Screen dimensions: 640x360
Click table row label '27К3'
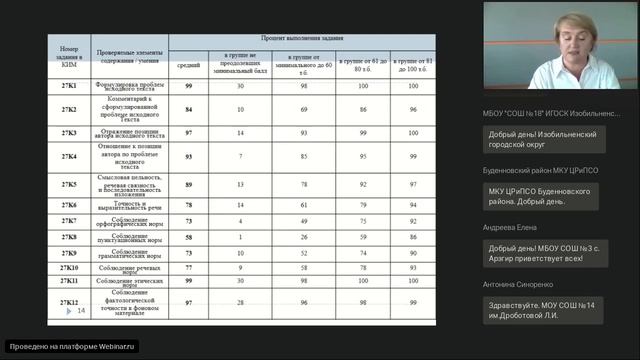[x=69, y=133]
